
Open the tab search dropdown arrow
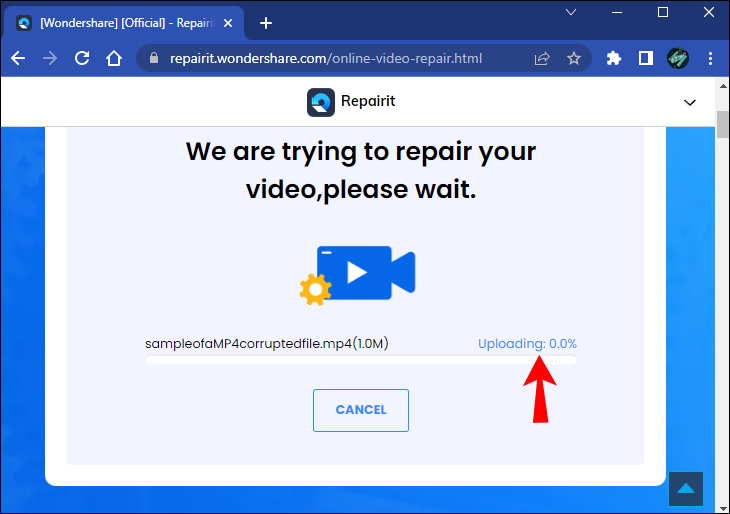pos(571,13)
